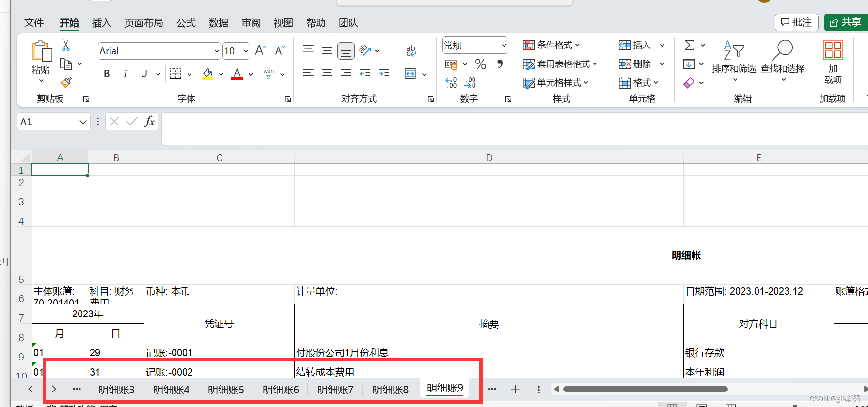Click the insert function fx icon
This screenshot has width=868, height=407.
click(x=150, y=122)
